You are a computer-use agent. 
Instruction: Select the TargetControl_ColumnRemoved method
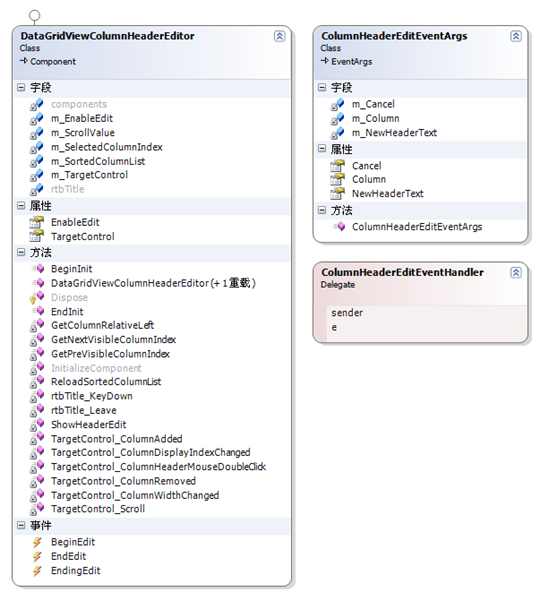coord(123,481)
